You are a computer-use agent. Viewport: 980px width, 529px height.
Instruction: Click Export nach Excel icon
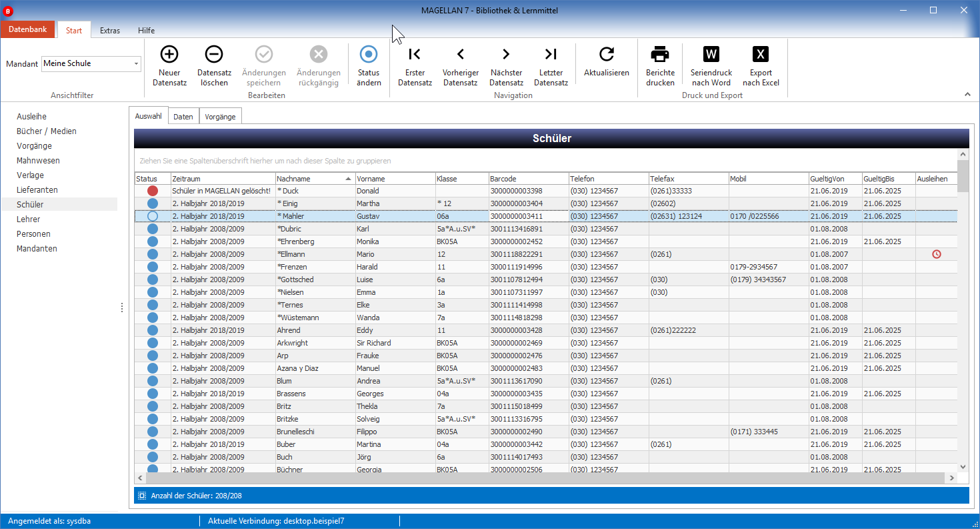(761, 54)
